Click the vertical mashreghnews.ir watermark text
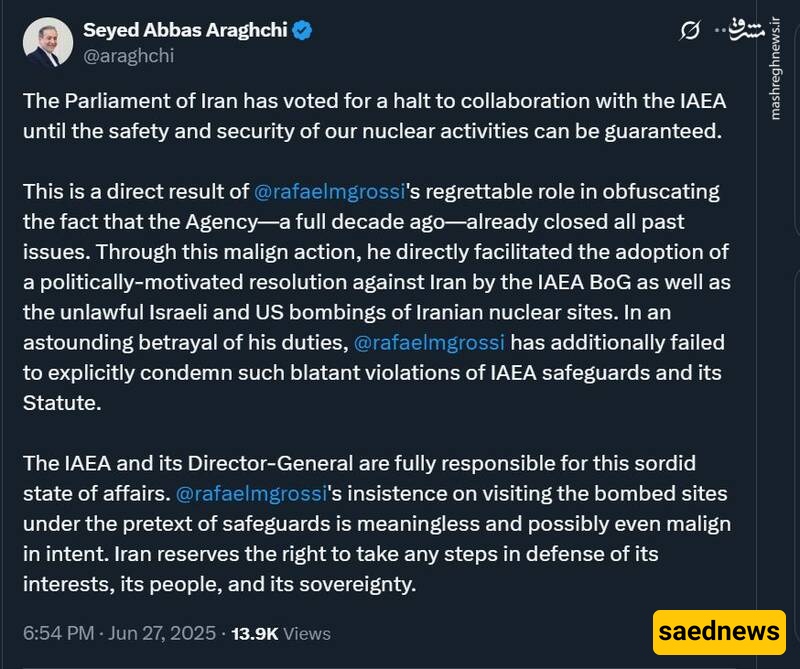800x669 pixels. [775, 69]
